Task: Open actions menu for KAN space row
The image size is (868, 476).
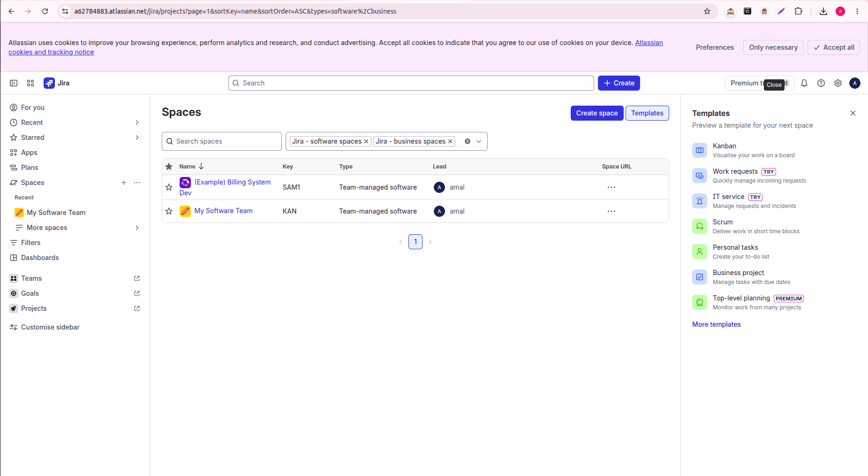Action: coord(611,211)
